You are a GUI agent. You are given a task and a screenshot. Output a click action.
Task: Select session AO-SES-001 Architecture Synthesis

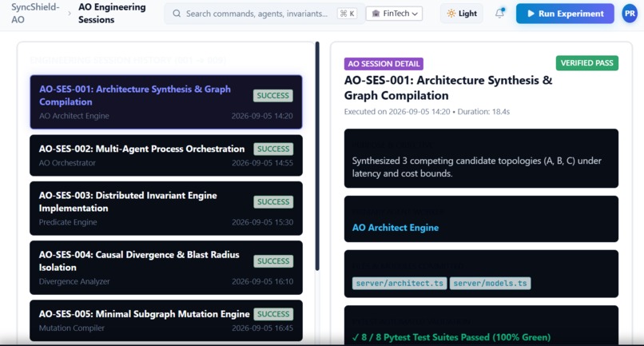pyautogui.click(x=166, y=102)
